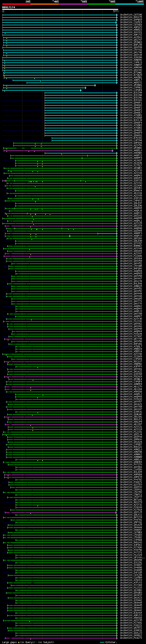This screenshot has height=644, width=146.
Task: Click label UniRef100_Q9FEK6
Action: tap(131, 143)
